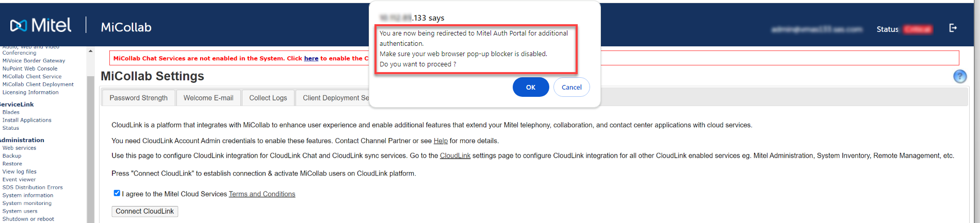Click 'here' link to enable chat
The height and width of the screenshot is (223, 980).
[x=311, y=58]
